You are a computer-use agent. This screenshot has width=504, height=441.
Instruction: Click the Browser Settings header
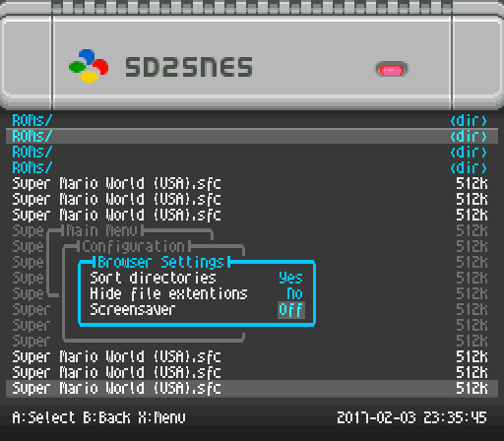(160, 262)
